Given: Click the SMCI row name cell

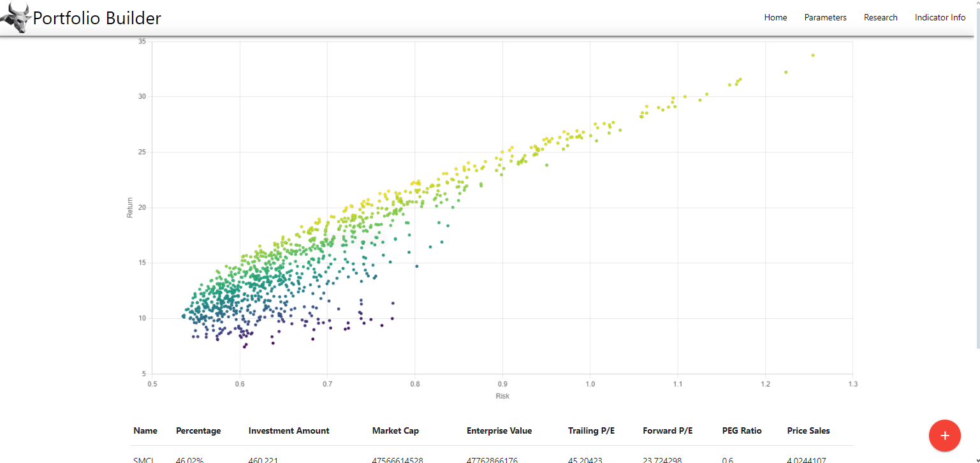Looking at the screenshot, I should coord(140,459).
